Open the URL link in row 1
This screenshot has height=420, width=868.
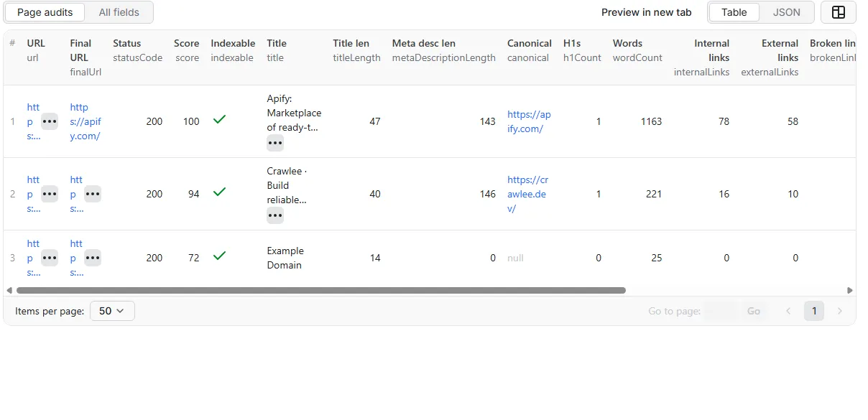(x=34, y=121)
